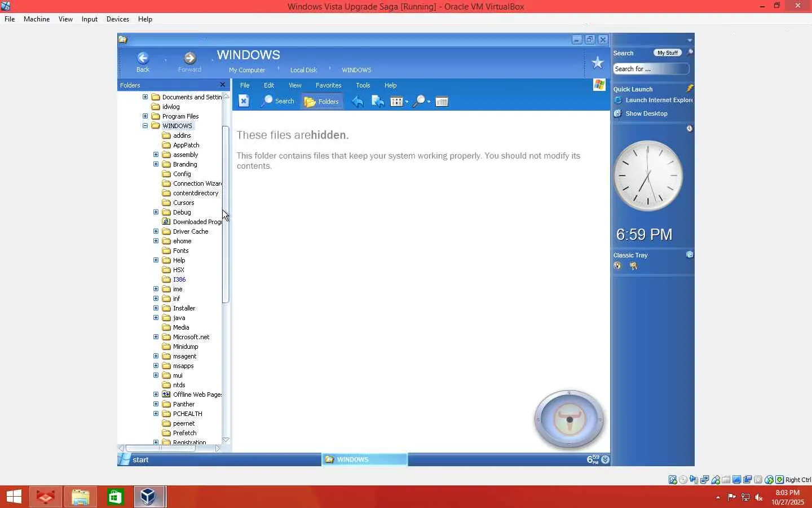Click the details pane toolbar icon

442,102
